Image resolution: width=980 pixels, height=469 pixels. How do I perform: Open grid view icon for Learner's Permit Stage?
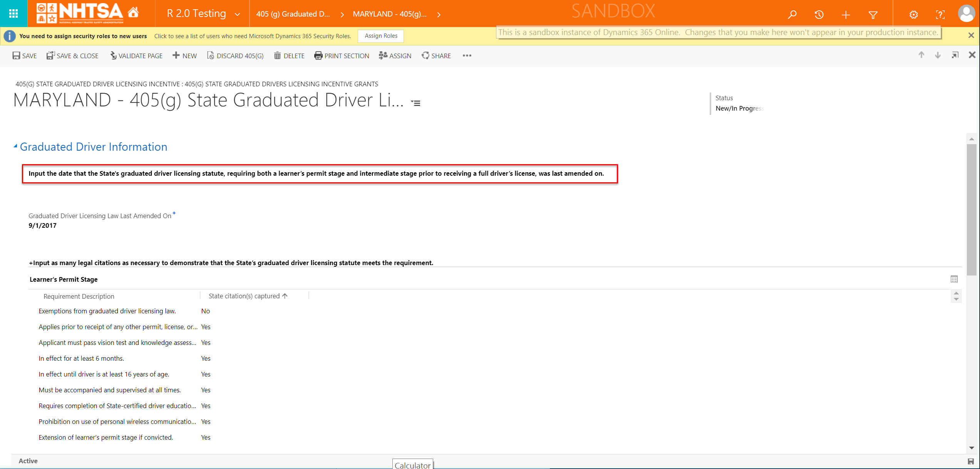[954, 279]
